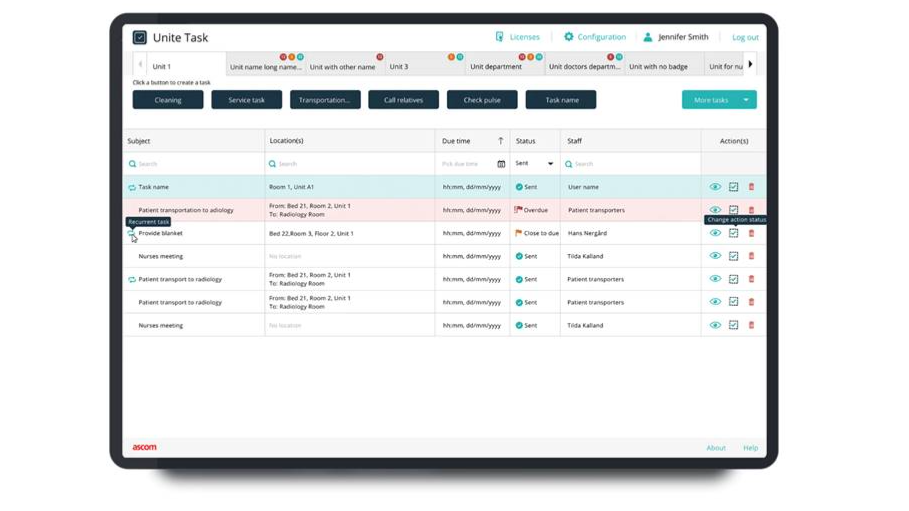
Task: Create a Check pulse task
Action: click(482, 100)
